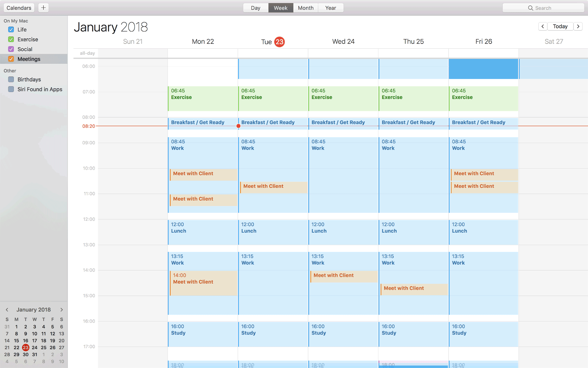This screenshot has height=368, width=588.
Task: Click the plus icon to add event
Action: coord(43,8)
